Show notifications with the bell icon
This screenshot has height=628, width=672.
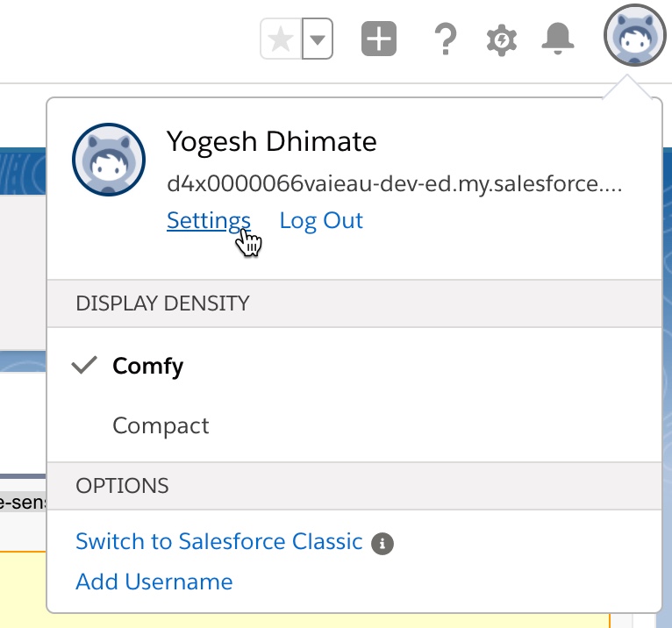tap(558, 39)
